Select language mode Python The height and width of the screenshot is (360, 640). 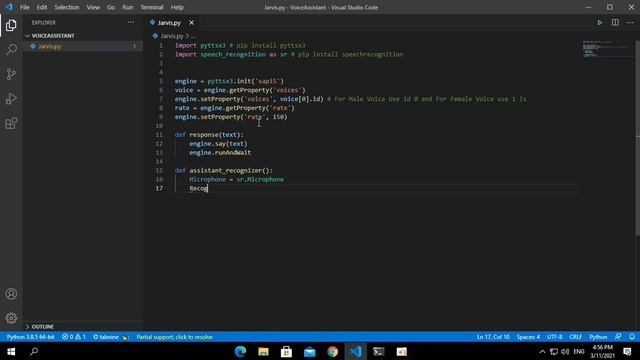598,337
